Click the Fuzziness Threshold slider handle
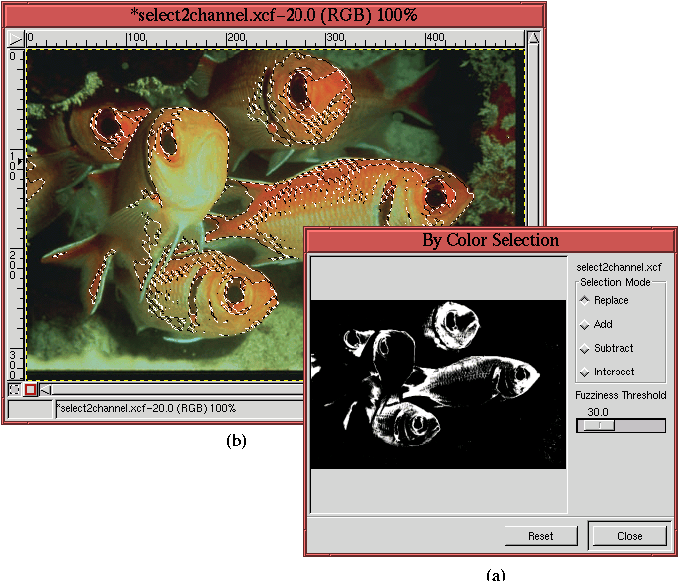 click(x=600, y=425)
